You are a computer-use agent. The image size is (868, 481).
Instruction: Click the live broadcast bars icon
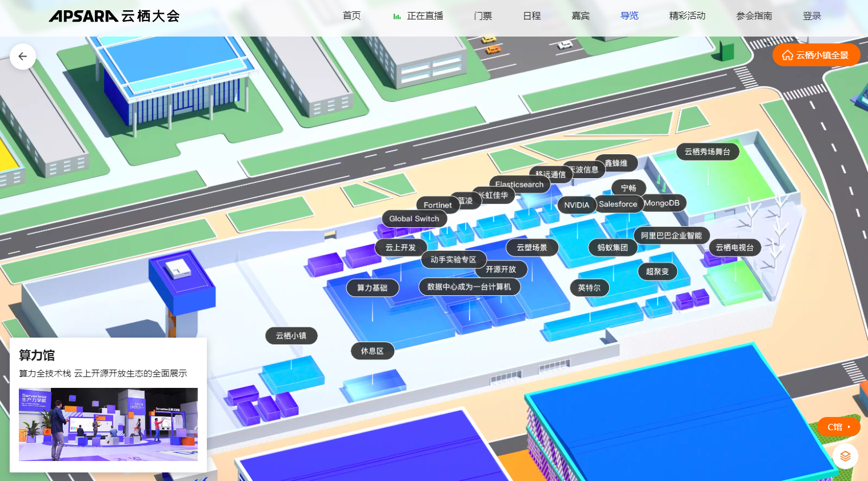(x=397, y=17)
